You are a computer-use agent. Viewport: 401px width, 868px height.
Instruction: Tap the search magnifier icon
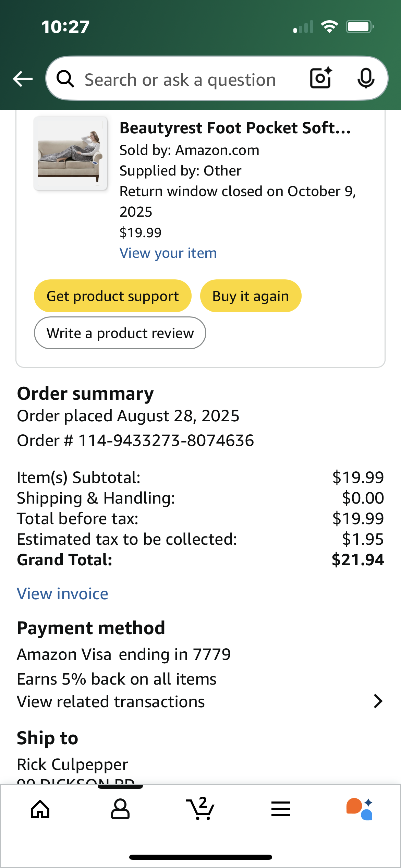[x=65, y=79]
